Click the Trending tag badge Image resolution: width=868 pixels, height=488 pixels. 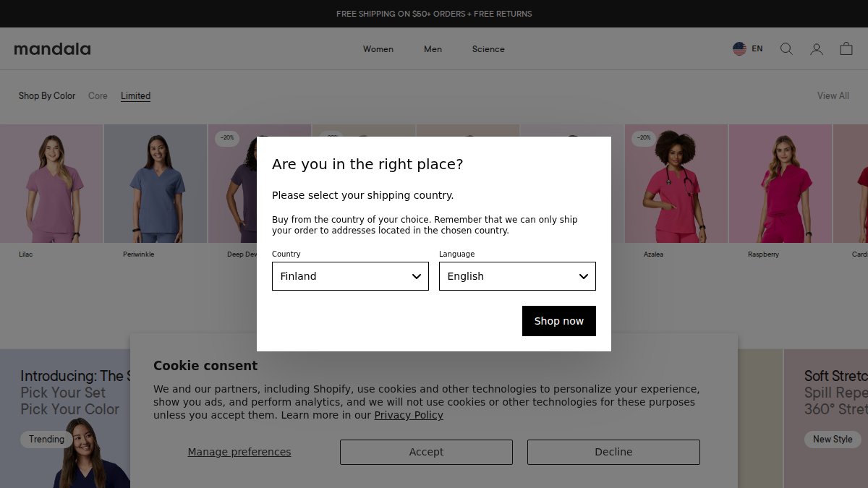pyautogui.click(x=46, y=439)
